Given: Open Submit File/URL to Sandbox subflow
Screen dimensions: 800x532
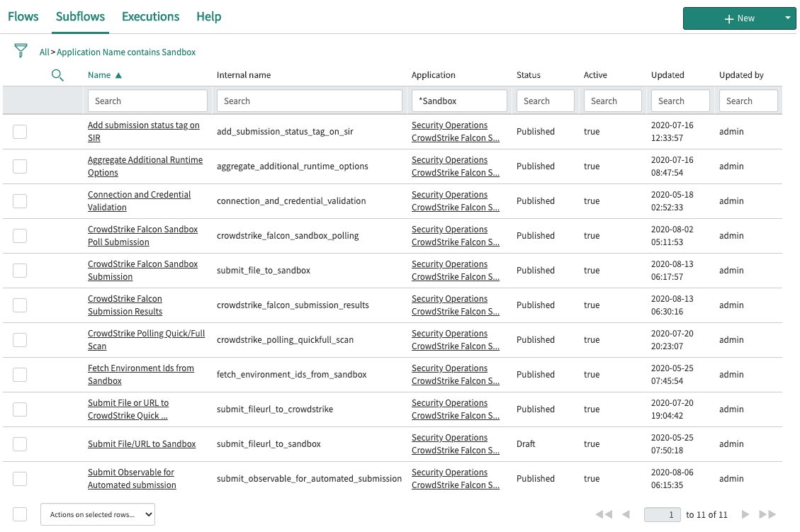Looking at the screenshot, I should tap(141, 443).
